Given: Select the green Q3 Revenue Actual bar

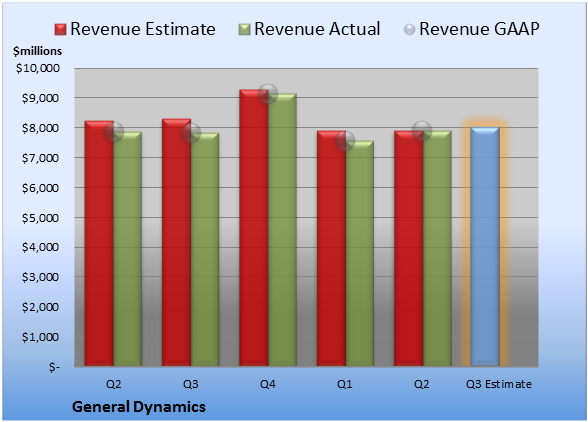Looking at the screenshot, I should pos(205,249).
